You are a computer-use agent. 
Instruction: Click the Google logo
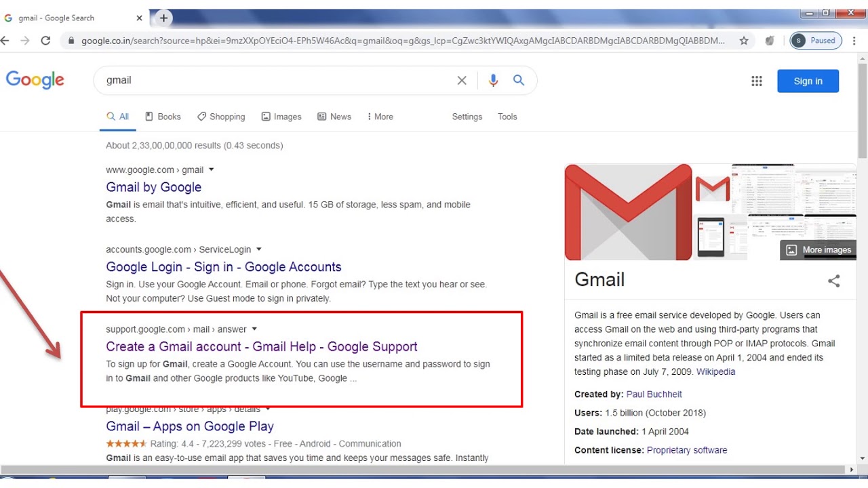click(35, 80)
